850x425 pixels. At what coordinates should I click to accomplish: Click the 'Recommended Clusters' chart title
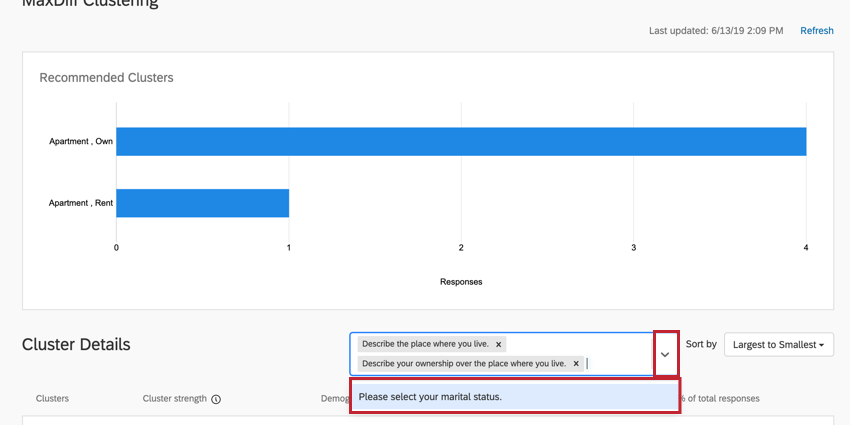pyautogui.click(x=106, y=77)
